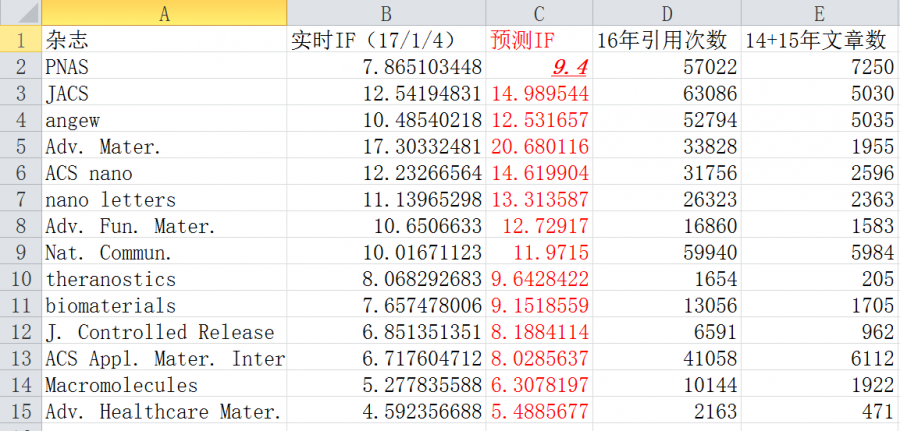Click the 16年引用次数 header cell
The height and width of the screenshot is (431, 900).
click(666, 40)
